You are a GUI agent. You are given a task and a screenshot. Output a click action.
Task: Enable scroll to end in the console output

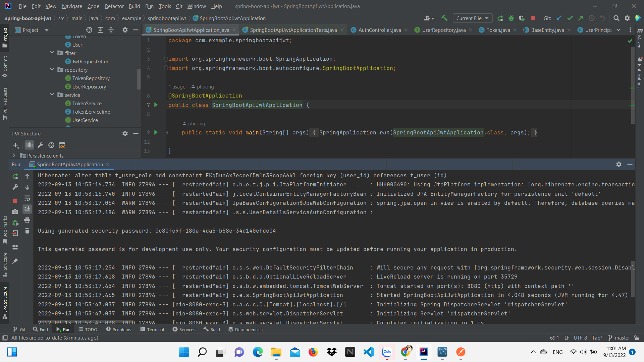pos(27,209)
